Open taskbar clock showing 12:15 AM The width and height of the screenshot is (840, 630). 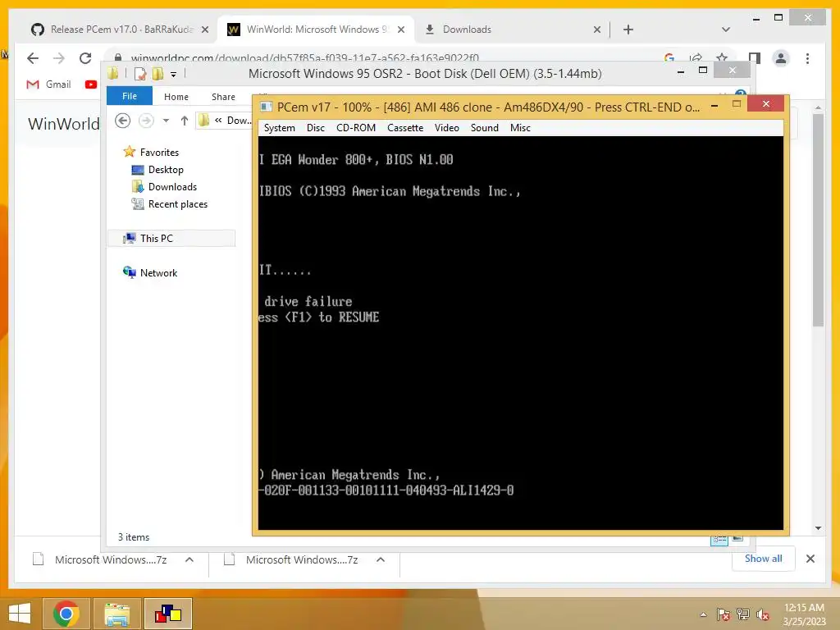click(x=804, y=614)
